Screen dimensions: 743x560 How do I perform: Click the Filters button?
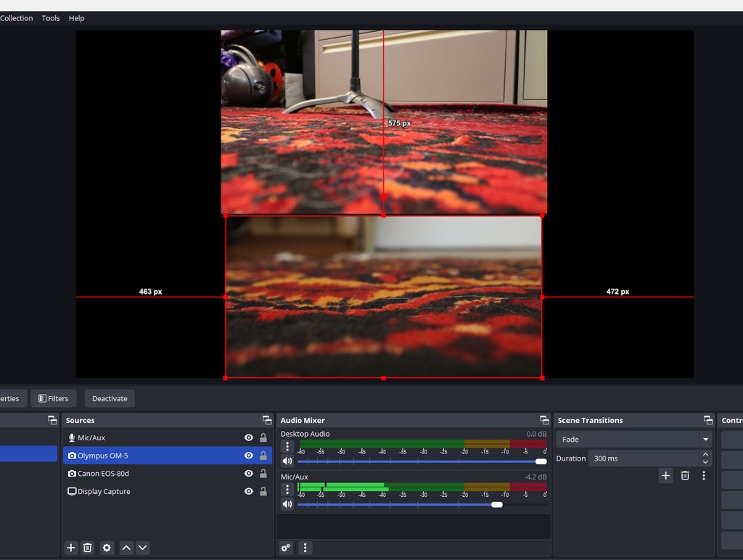(53, 398)
